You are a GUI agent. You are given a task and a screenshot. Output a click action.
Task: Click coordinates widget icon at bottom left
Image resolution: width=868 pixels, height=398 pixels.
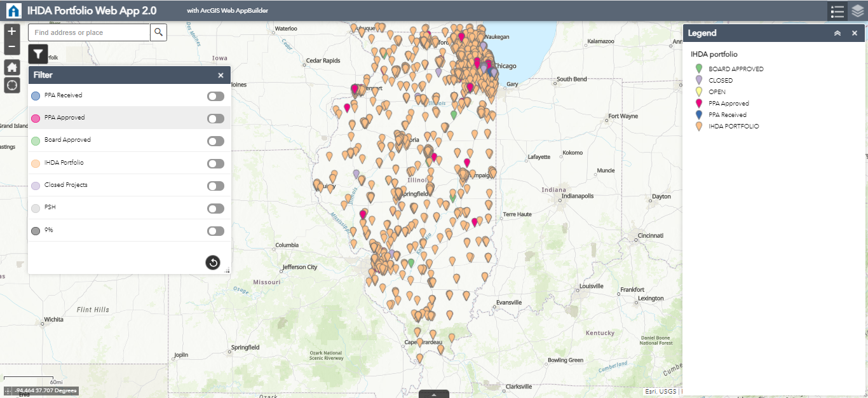8,391
